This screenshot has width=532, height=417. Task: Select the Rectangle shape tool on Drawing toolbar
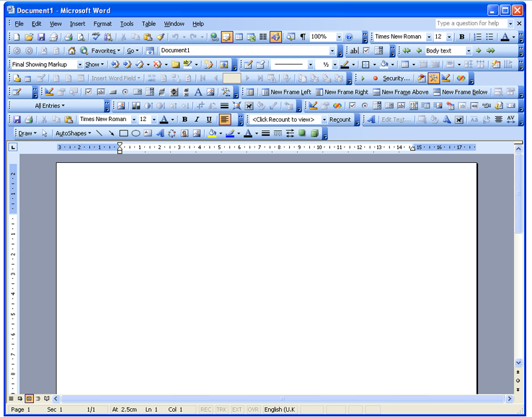point(124,133)
